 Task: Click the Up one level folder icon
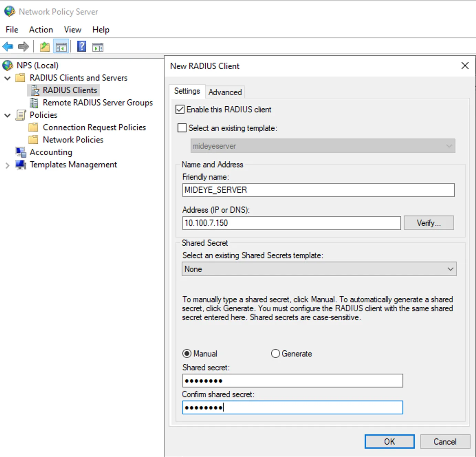(44, 46)
